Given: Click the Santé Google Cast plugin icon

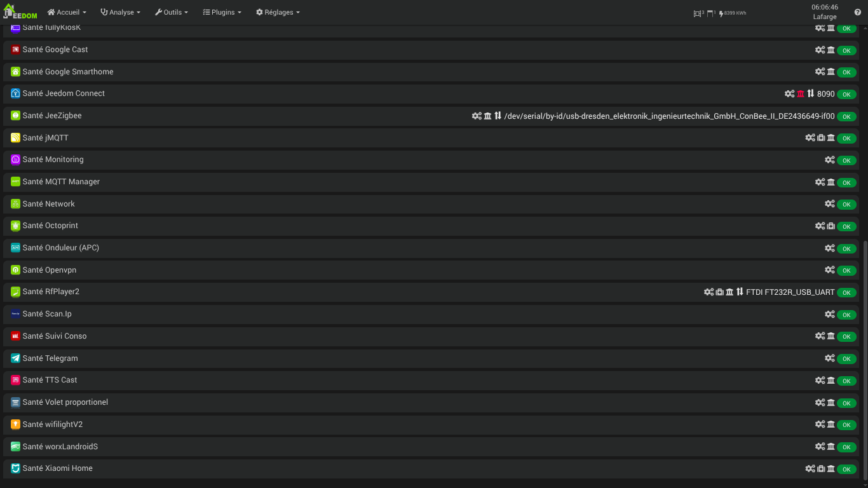Looking at the screenshot, I should pos(15,50).
